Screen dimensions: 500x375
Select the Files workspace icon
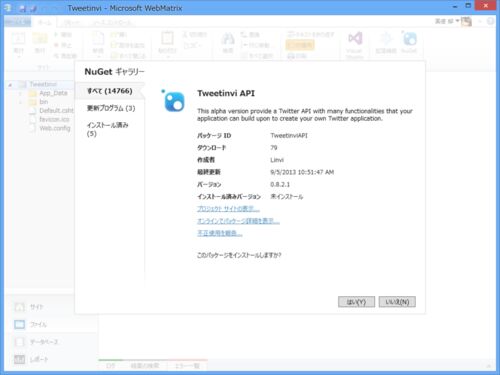pos(20,324)
